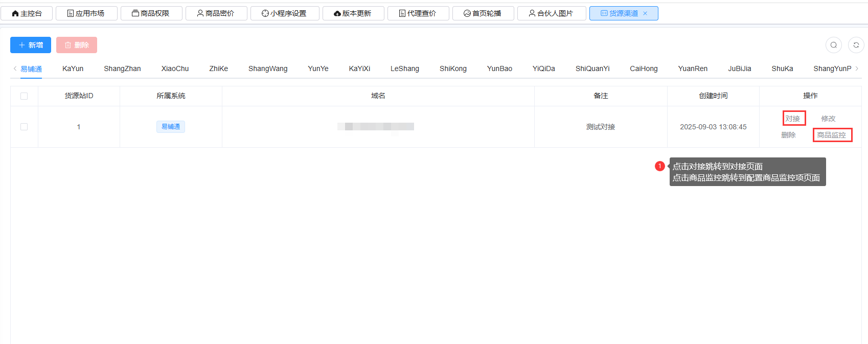This screenshot has height=344, width=868.
Task: Open the 主控台 home tab
Action: pos(27,13)
